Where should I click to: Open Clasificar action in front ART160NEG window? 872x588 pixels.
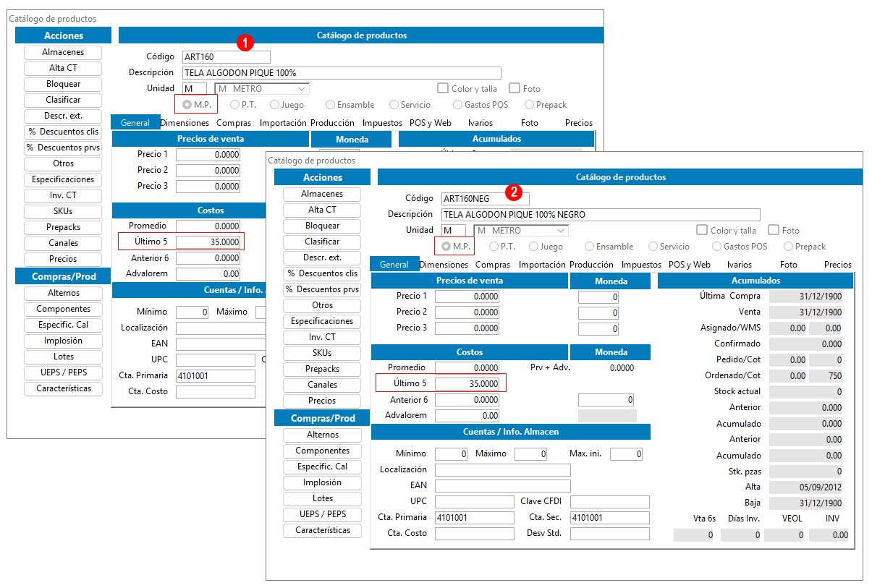click(322, 242)
